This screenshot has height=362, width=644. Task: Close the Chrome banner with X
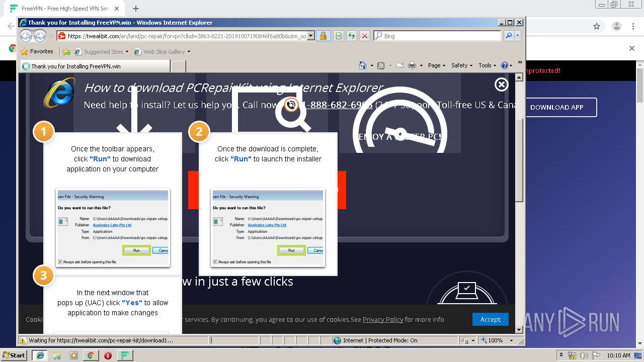[632, 48]
